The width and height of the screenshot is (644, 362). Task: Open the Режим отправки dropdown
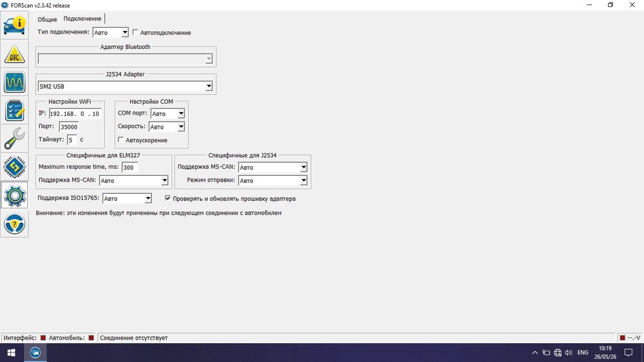click(x=272, y=180)
